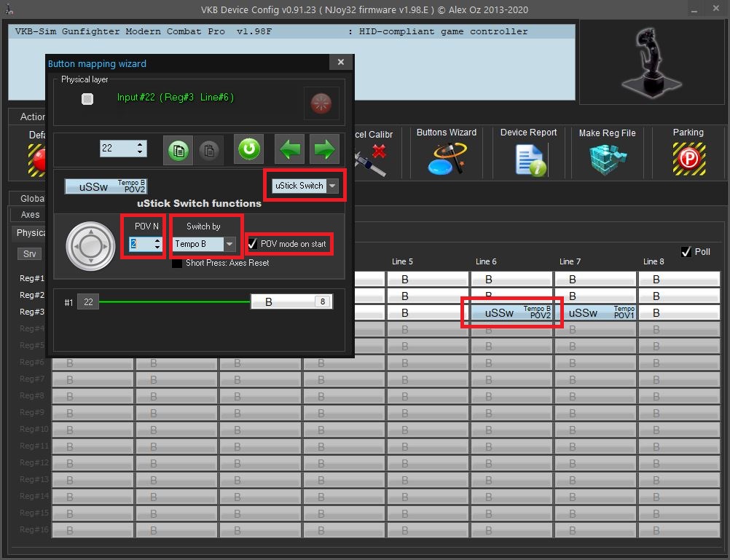
Task: Increase the POV N value
Action: pyautogui.click(x=157, y=240)
